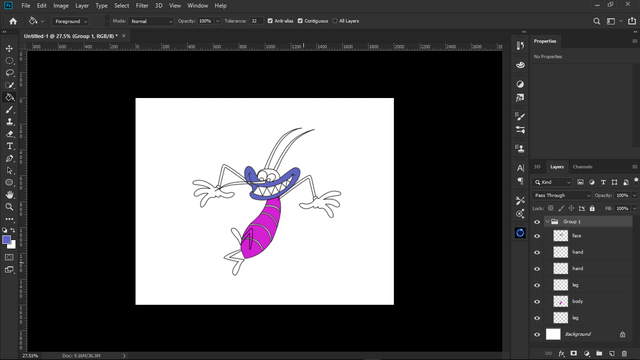This screenshot has height=360, width=640.
Task: Toggle the Anti-alias checkbox
Action: click(270, 21)
